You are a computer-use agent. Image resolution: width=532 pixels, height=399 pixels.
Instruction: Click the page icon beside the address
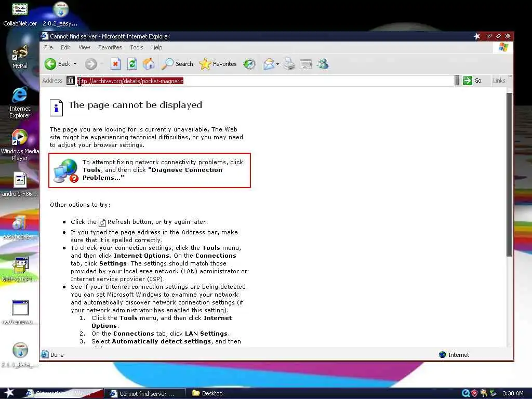point(70,81)
